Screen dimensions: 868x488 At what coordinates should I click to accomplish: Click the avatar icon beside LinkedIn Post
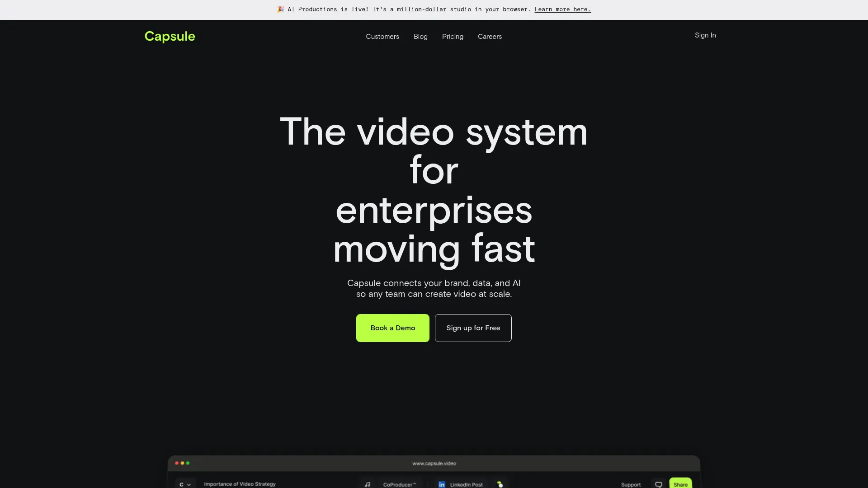pyautogui.click(x=500, y=484)
